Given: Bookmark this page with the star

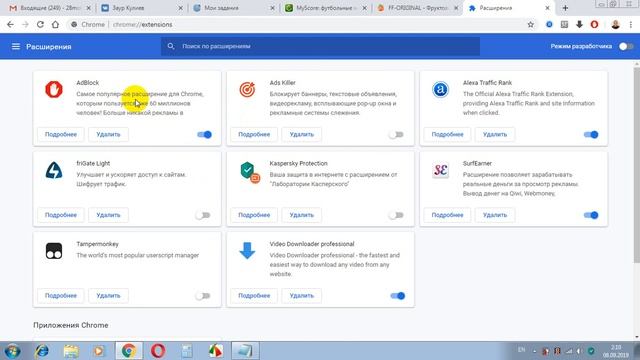Looking at the screenshot, I should (x=531, y=24).
